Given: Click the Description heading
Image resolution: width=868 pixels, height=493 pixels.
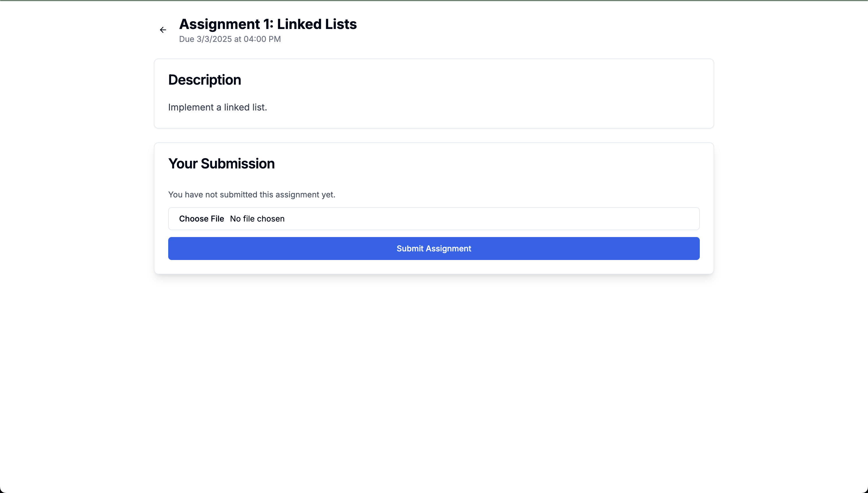Looking at the screenshot, I should (205, 80).
